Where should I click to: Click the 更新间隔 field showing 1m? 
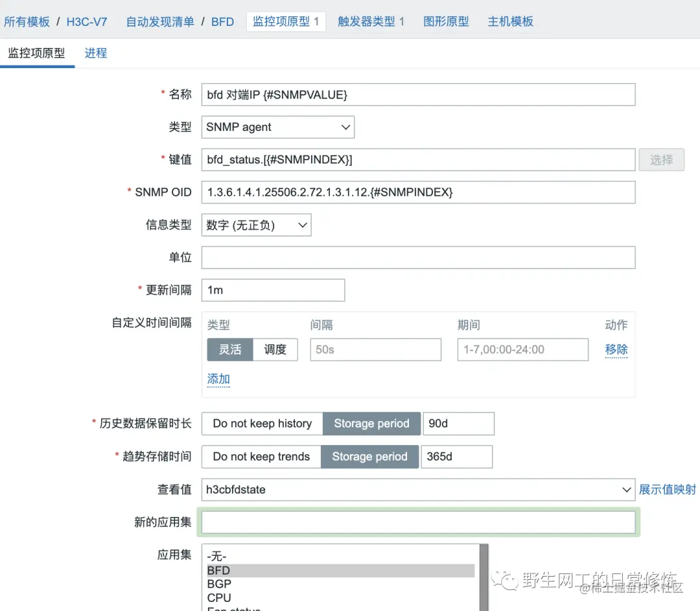[x=274, y=291]
